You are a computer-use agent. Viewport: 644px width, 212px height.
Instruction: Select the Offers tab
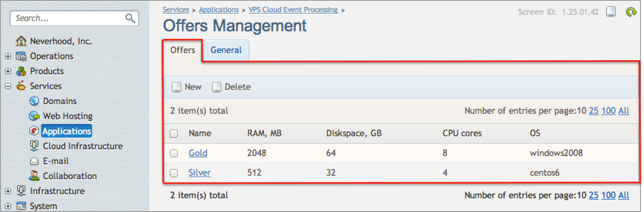[182, 50]
